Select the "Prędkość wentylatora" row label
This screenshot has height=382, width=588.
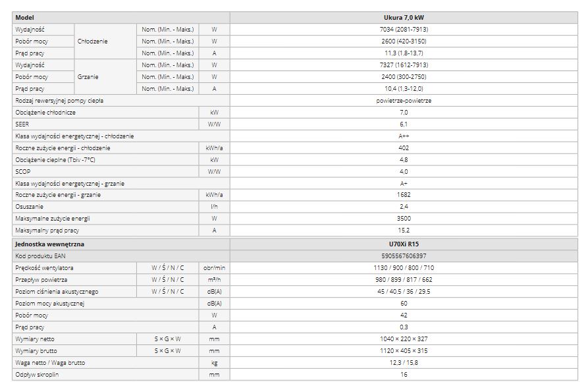tap(44, 268)
